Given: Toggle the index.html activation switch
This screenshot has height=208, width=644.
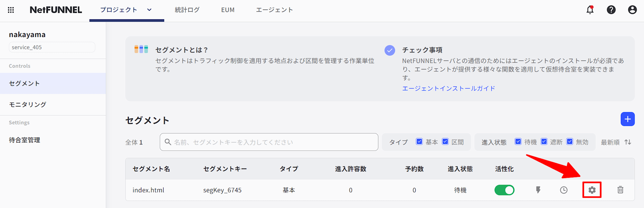Looking at the screenshot, I should [x=504, y=190].
